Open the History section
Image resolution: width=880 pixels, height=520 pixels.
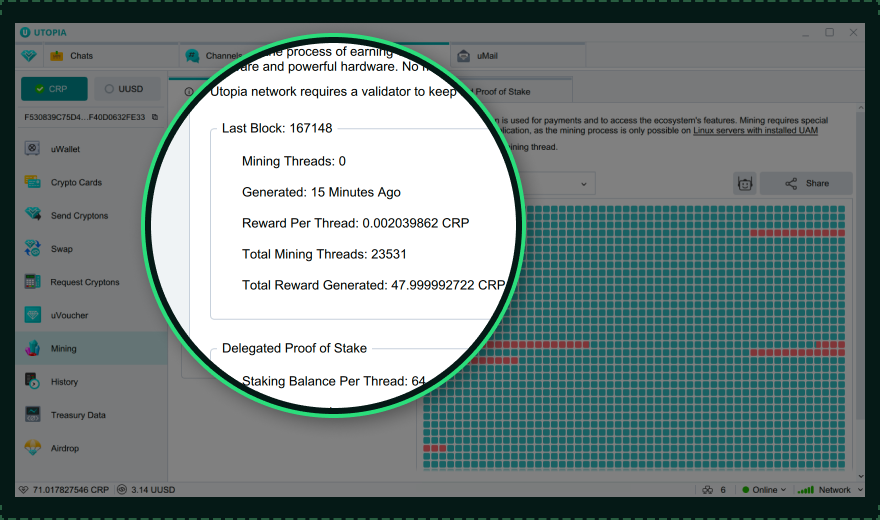coord(91,382)
